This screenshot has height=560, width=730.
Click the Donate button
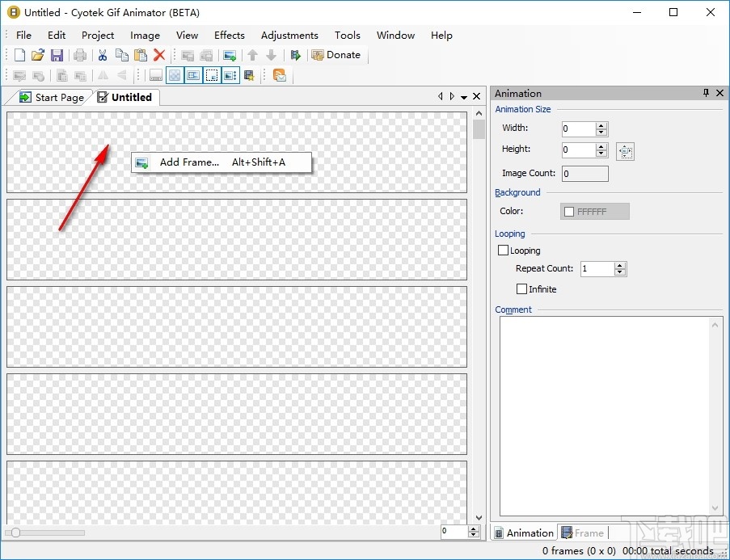pyautogui.click(x=336, y=55)
